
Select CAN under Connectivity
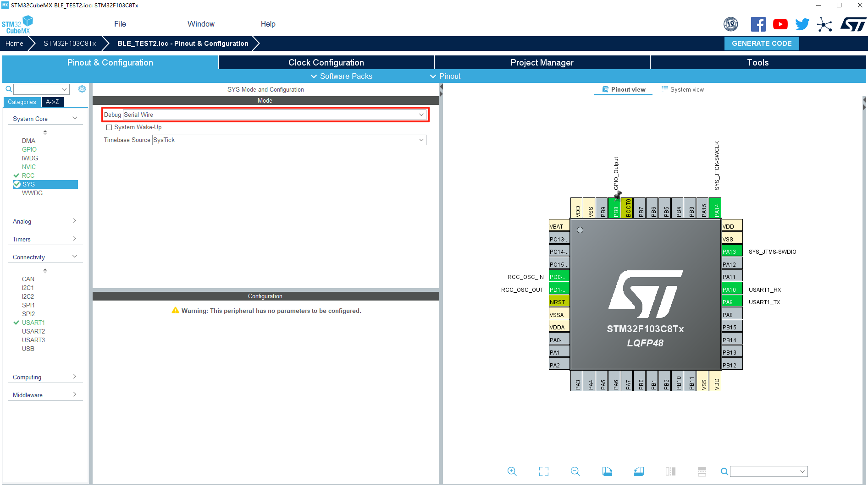pos(28,279)
